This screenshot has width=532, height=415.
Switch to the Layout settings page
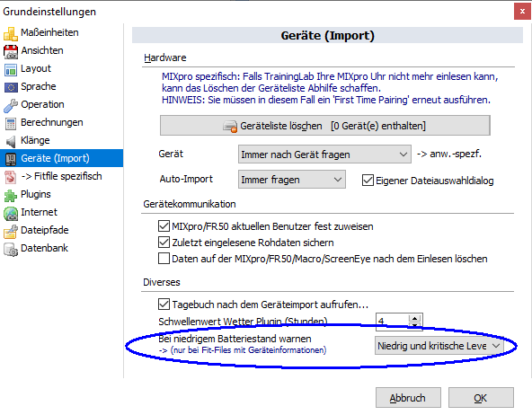[x=36, y=68]
